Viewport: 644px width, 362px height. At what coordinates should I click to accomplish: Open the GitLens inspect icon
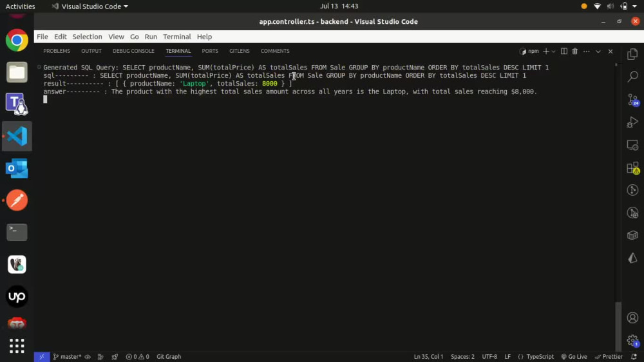[x=632, y=213]
